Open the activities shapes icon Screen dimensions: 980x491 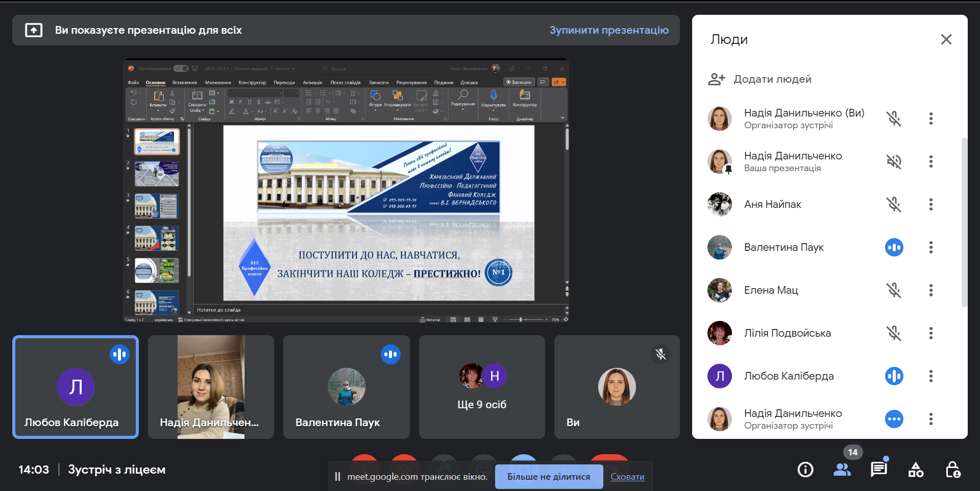(916, 470)
